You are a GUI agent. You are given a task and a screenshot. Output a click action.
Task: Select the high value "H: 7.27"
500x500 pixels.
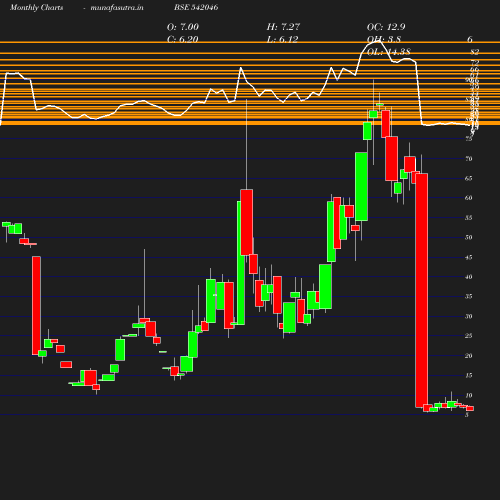point(283,27)
